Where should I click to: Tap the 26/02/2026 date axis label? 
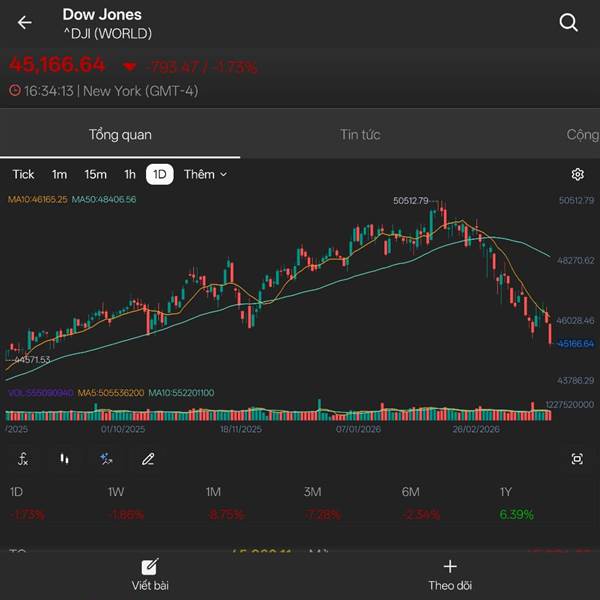(476, 429)
